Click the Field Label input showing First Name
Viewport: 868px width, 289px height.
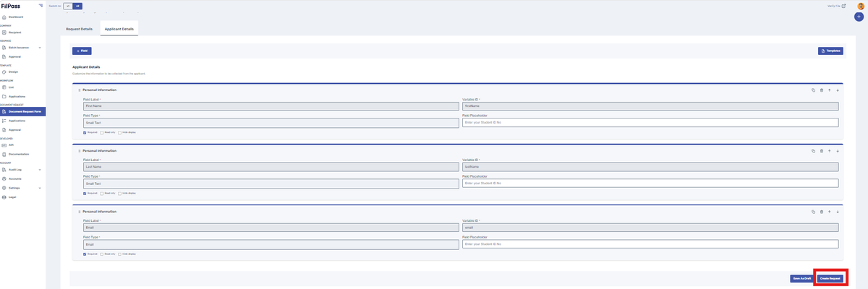pyautogui.click(x=271, y=106)
